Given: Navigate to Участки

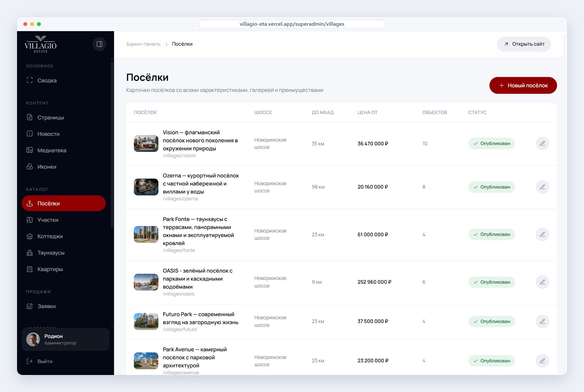Looking at the screenshot, I should (x=64, y=220).
